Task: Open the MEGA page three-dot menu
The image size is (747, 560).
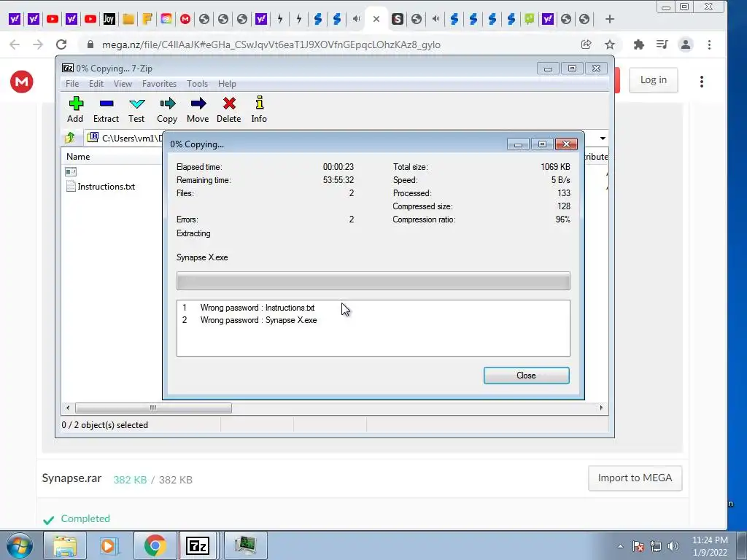Action: point(701,82)
